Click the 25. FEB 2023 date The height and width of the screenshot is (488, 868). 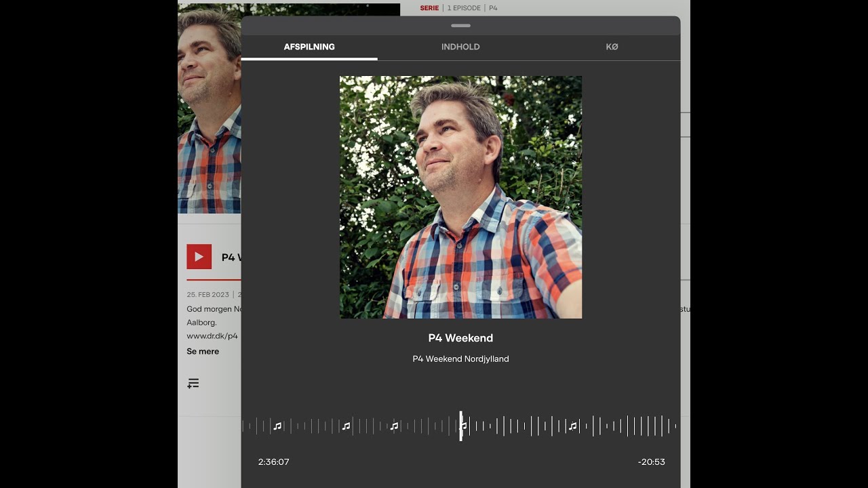click(x=208, y=295)
